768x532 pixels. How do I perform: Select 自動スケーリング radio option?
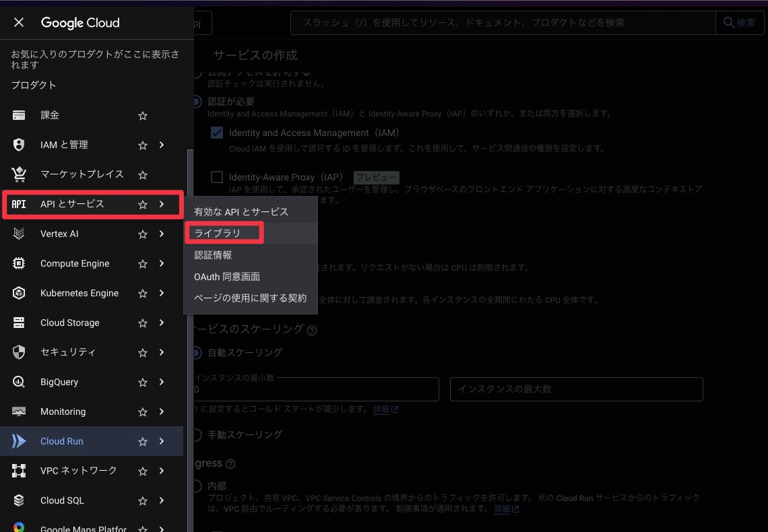(197, 352)
